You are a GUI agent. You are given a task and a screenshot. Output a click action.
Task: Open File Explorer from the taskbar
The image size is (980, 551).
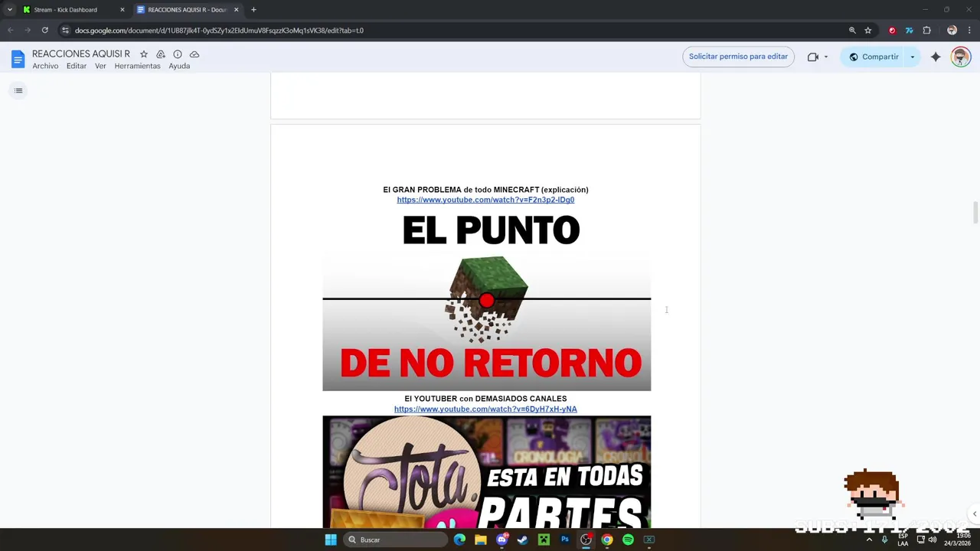coord(480,540)
